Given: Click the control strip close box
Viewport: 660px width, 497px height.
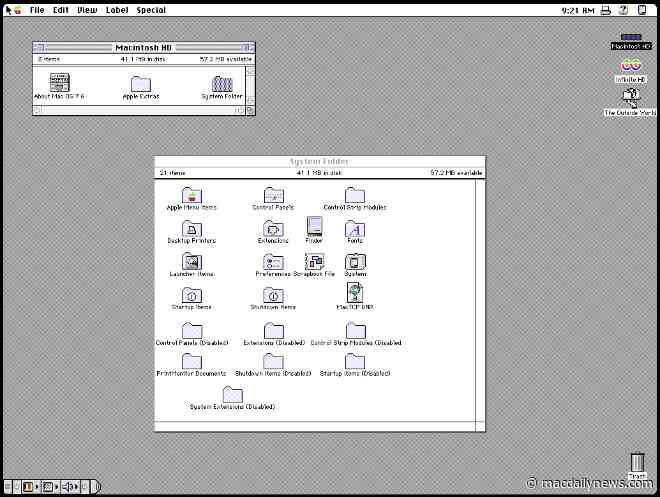Looking at the screenshot, I should [7, 487].
